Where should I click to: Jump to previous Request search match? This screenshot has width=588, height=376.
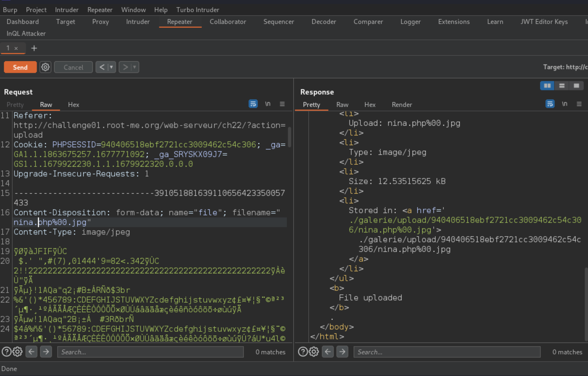[32, 352]
